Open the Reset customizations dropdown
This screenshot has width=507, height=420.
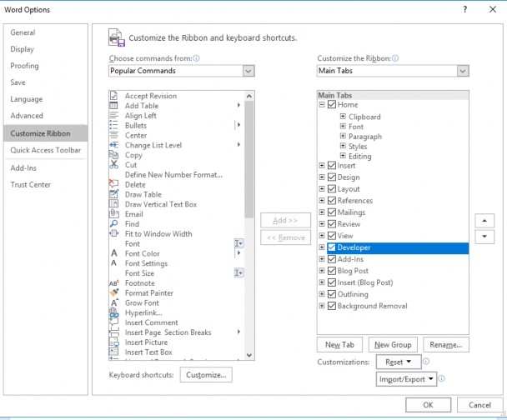[399, 362]
